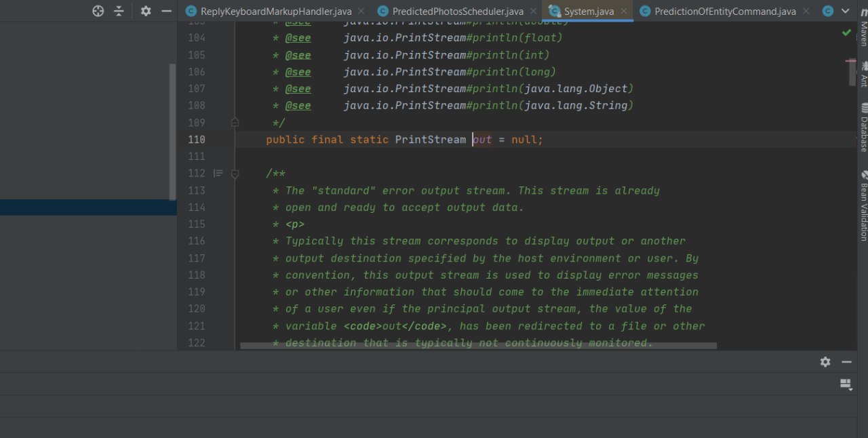The width and height of the screenshot is (868, 438).
Task: Hide the bottom tool window
Action: click(x=846, y=362)
